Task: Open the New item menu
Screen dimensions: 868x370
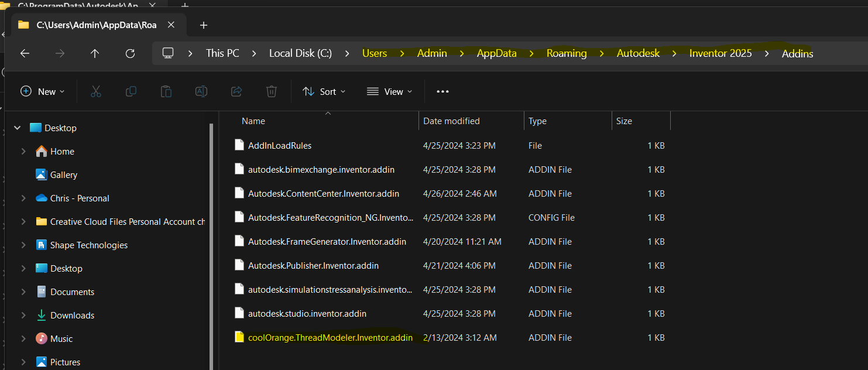Action: click(x=42, y=91)
